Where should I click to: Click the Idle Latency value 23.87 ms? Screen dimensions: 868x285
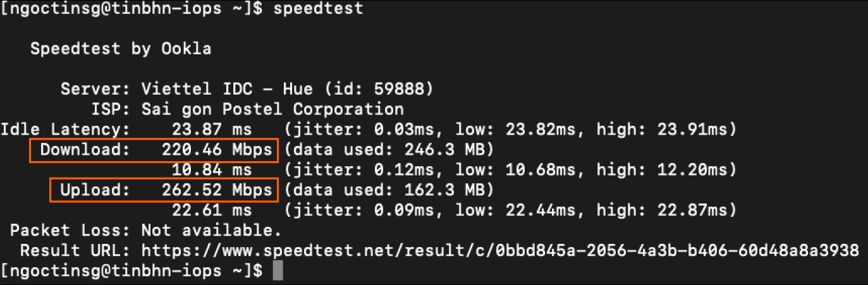(x=211, y=130)
